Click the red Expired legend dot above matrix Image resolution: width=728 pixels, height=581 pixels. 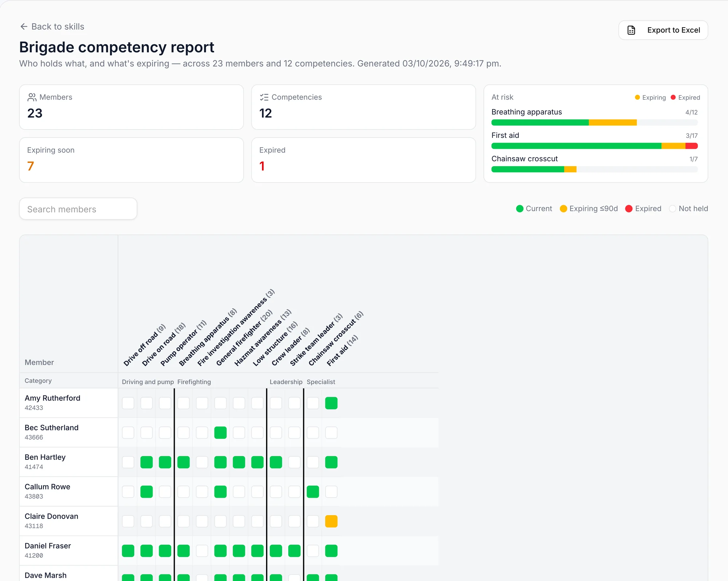tap(629, 208)
